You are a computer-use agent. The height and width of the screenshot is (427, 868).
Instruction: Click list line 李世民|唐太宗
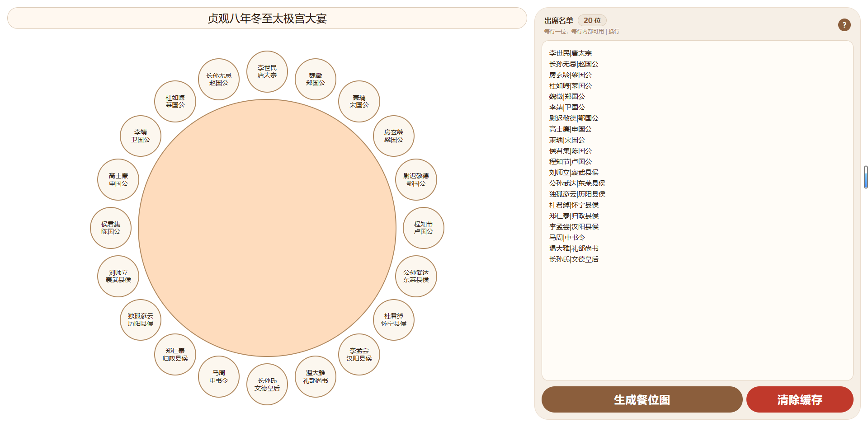click(x=570, y=53)
